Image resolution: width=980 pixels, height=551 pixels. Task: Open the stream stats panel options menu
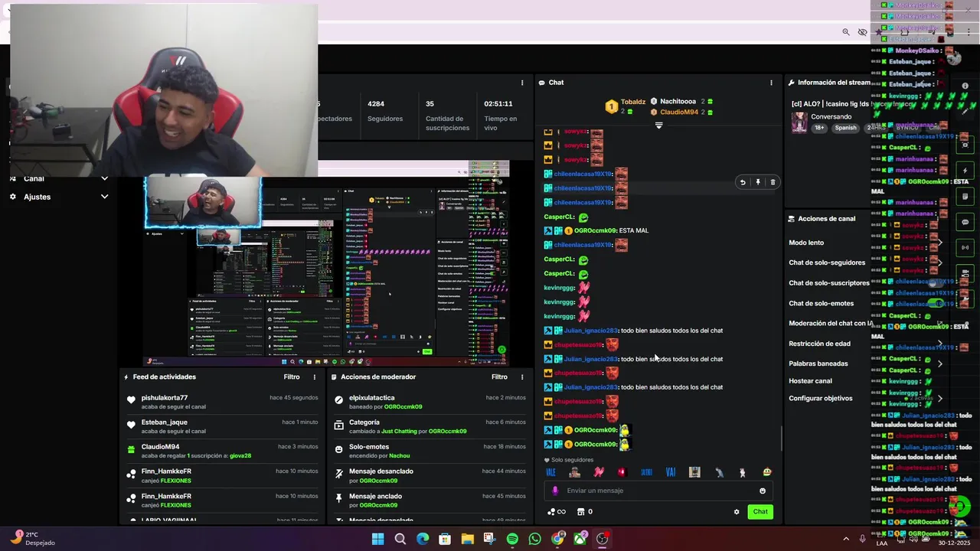(x=522, y=83)
